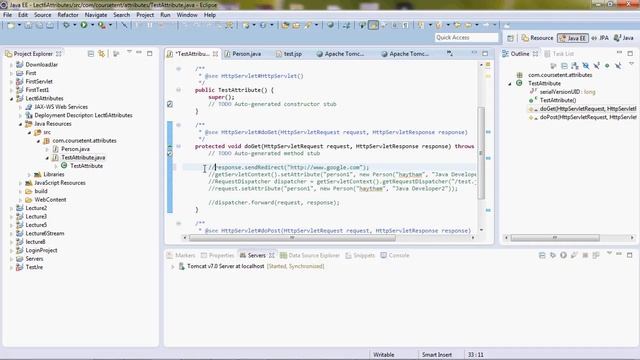Show hidden editor tabs list
This screenshot has width=640, height=360.
449,53
